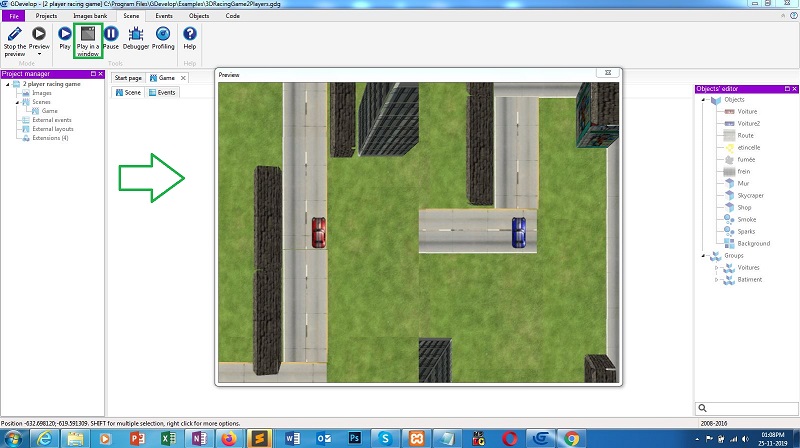
Task: Select Images in Project manager
Action: point(42,93)
